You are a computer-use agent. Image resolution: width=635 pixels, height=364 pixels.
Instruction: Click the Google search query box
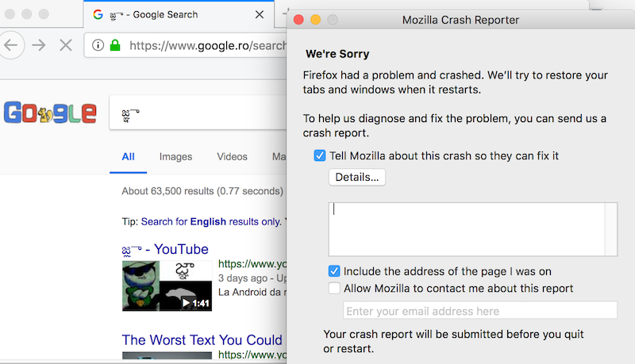(198, 113)
